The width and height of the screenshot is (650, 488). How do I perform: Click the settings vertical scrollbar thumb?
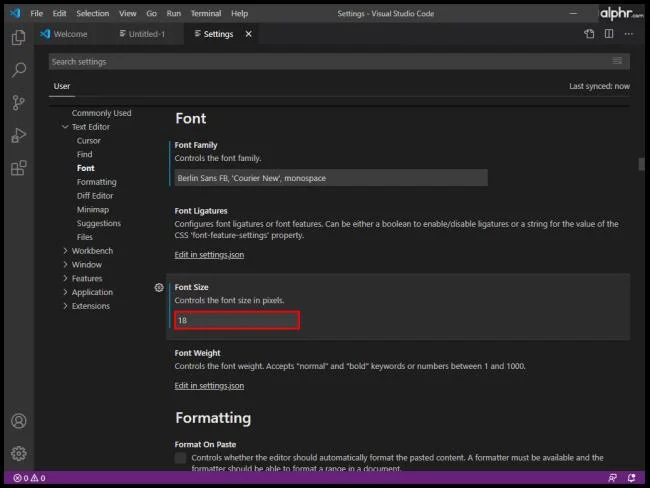click(x=642, y=164)
